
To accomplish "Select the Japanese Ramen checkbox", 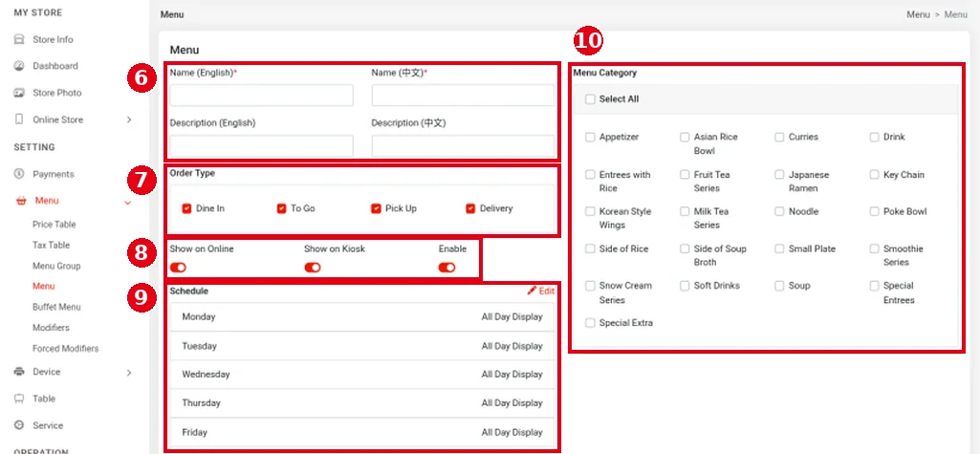I will (779, 175).
